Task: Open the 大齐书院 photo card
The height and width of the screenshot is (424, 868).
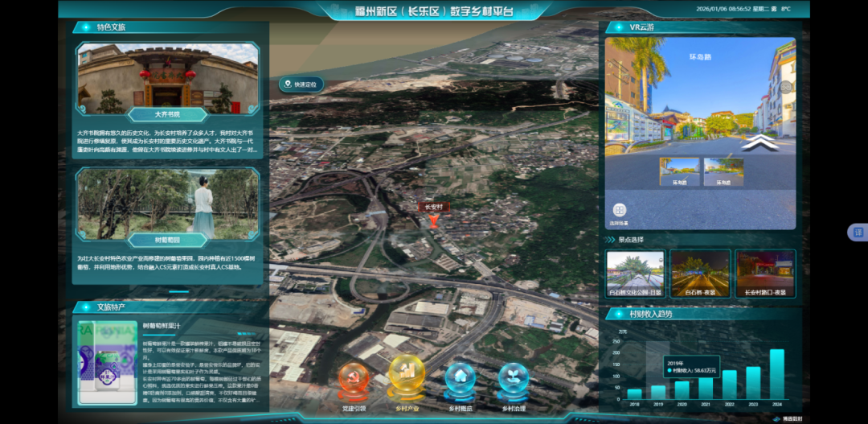Action: coord(168,78)
